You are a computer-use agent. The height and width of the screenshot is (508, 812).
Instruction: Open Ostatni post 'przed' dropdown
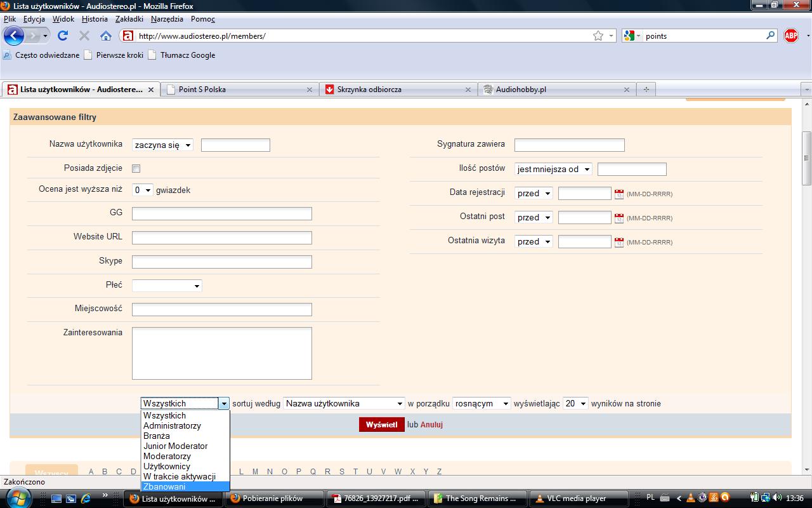(534, 217)
